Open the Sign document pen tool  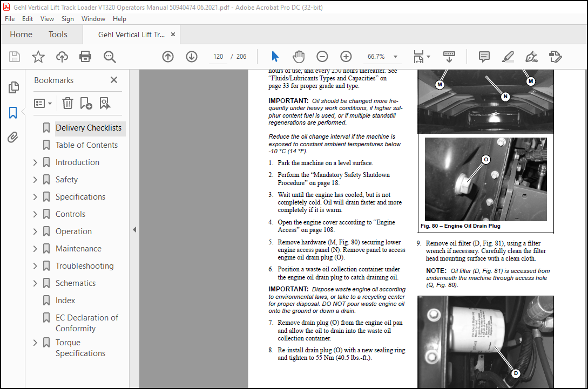[531, 57]
